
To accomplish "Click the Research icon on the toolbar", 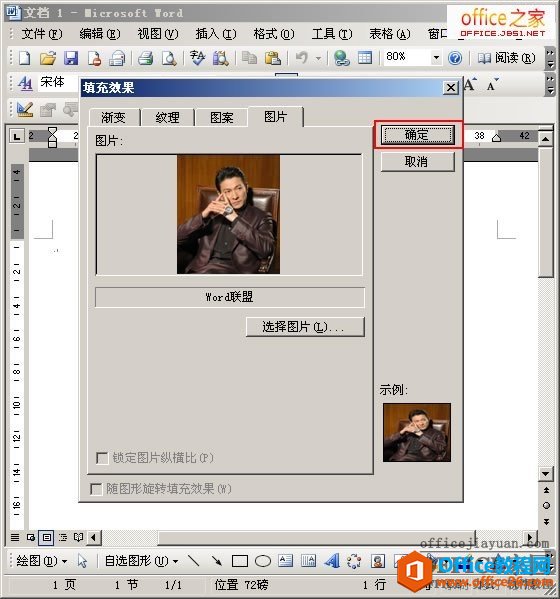I will pyautogui.click(x=220, y=58).
